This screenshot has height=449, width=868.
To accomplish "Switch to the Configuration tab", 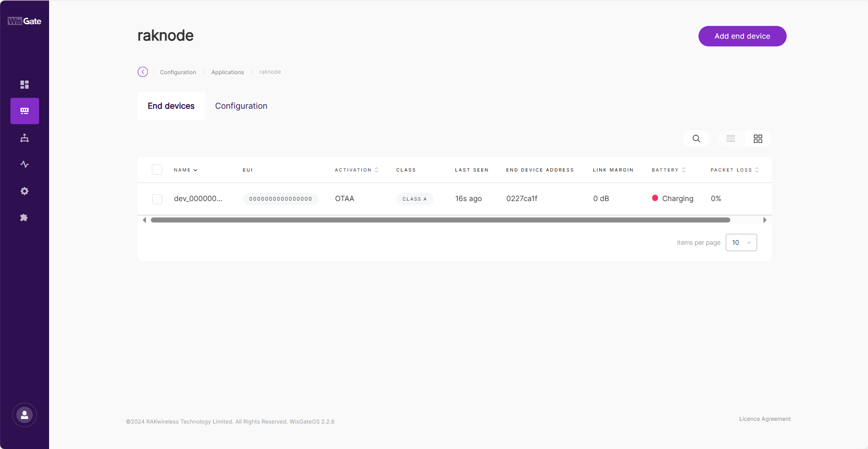I will point(241,106).
